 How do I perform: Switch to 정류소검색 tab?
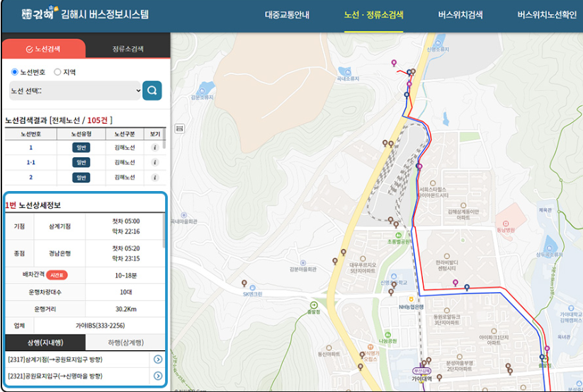pyautogui.click(x=128, y=49)
